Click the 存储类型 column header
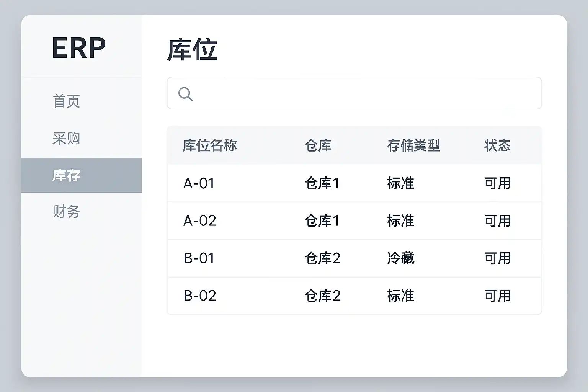The image size is (588, 392). click(x=413, y=145)
